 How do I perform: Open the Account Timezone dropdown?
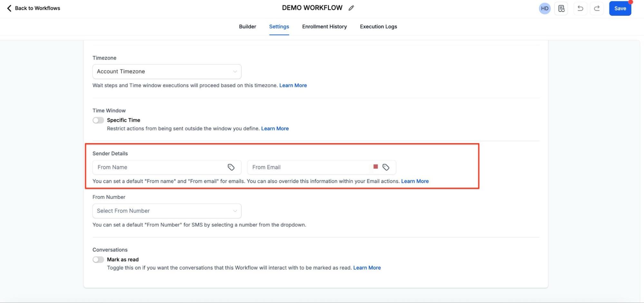[x=167, y=72]
